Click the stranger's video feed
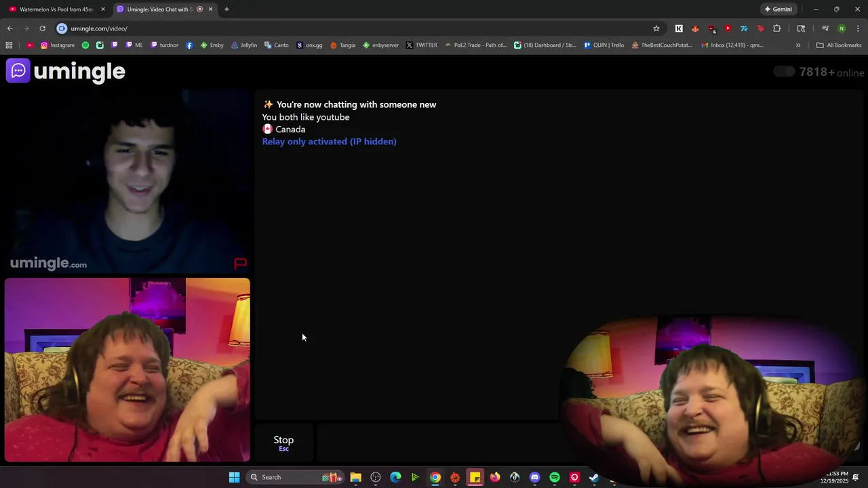This screenshot has height=488, width=868. point(127,182)
